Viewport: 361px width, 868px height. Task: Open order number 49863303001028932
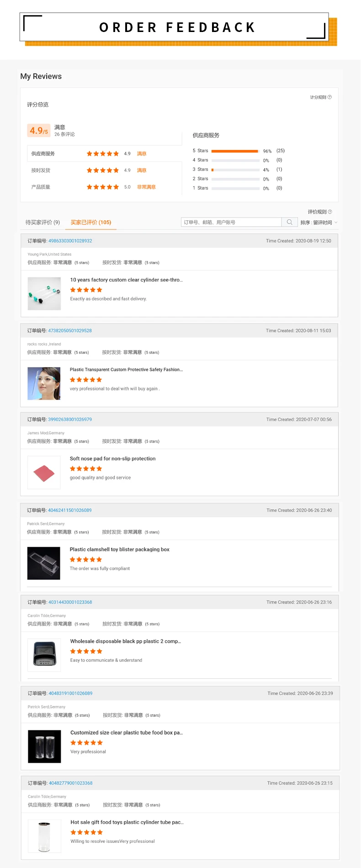click(70, 241)
